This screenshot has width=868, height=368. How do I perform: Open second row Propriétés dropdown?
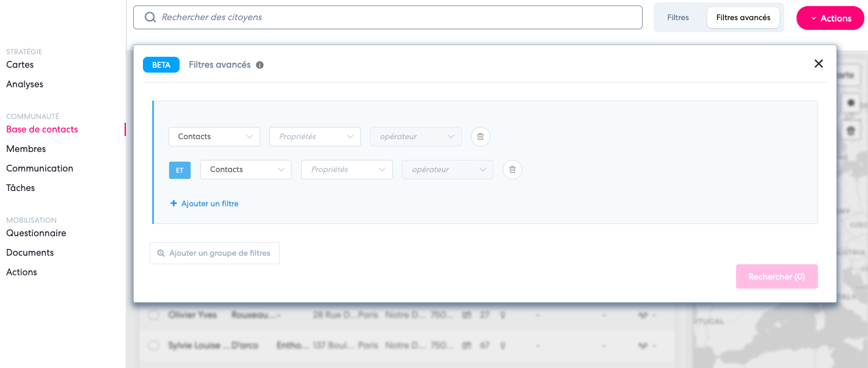click(347, 170)
